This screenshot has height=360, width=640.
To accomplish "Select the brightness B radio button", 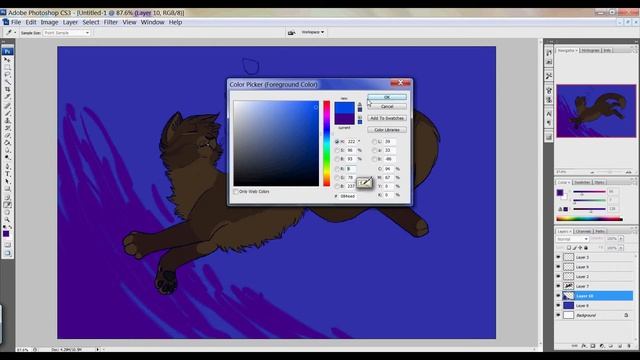I will 337,159.
